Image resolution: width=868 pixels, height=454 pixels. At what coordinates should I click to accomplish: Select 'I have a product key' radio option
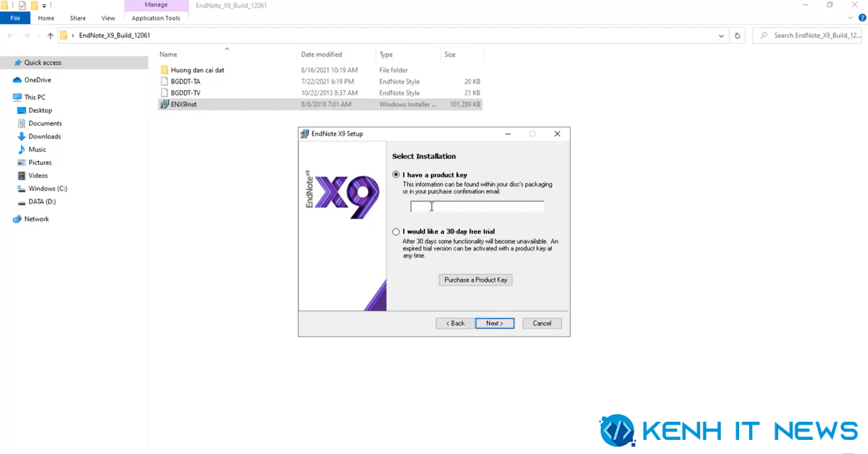point(396,174)
